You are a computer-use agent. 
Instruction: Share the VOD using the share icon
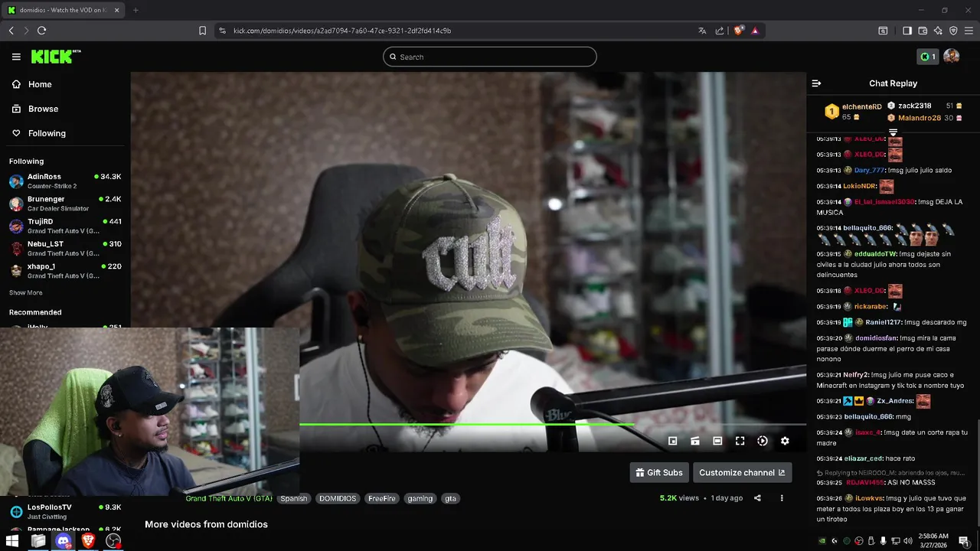point(757,498)
